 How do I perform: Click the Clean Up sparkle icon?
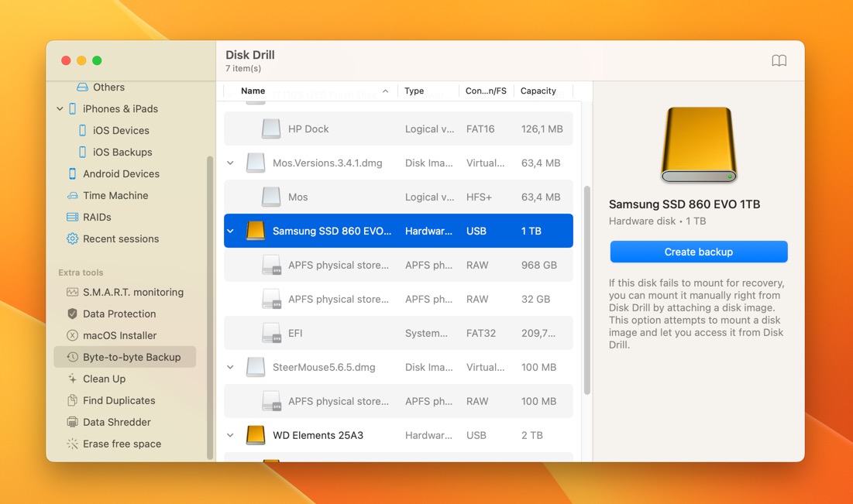[x=72, y=379]
